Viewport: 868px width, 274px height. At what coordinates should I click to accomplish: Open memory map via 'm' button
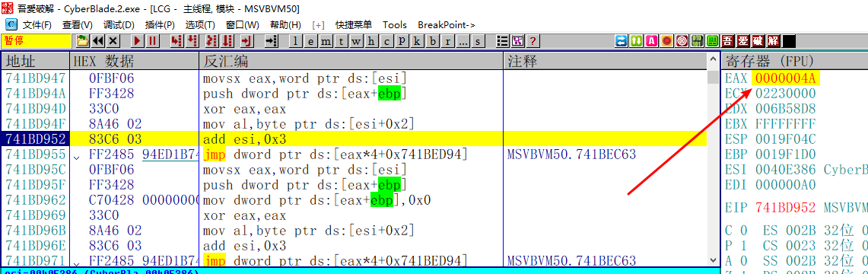click(x=326, y=41)
